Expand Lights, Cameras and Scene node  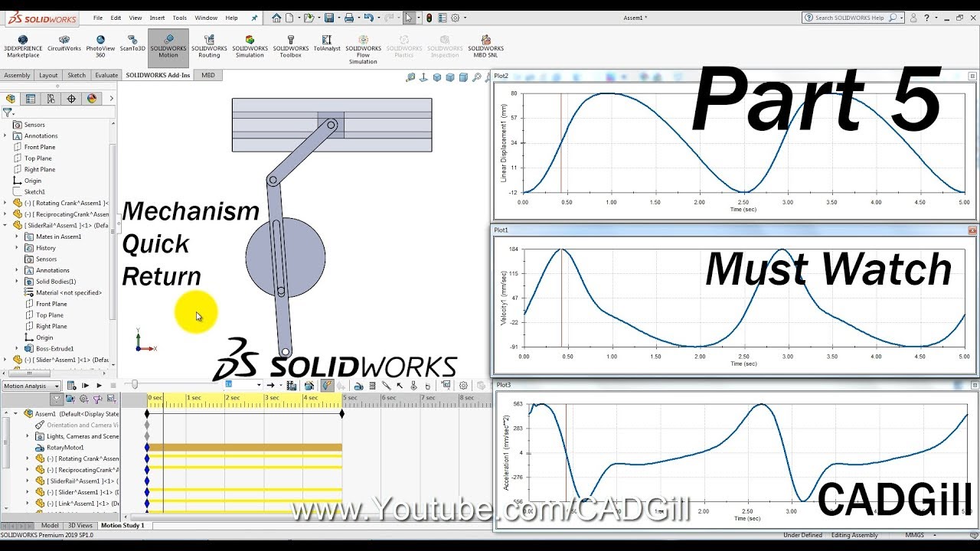[28, 436]
